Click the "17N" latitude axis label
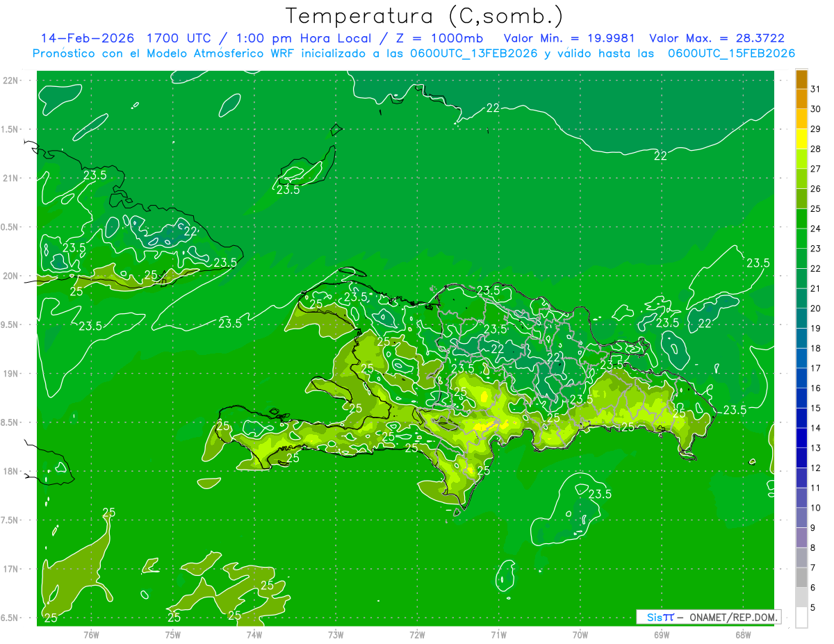 [11, 569]
